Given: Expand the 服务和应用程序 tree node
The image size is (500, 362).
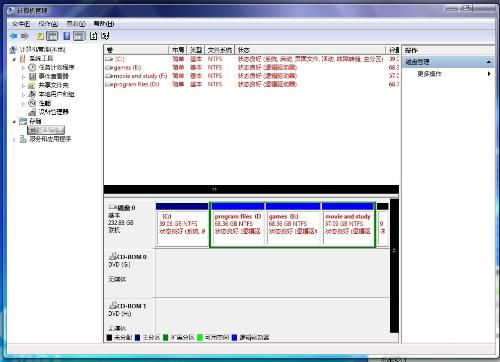Looking at the screenshot, I should click(x=14, y=139).
